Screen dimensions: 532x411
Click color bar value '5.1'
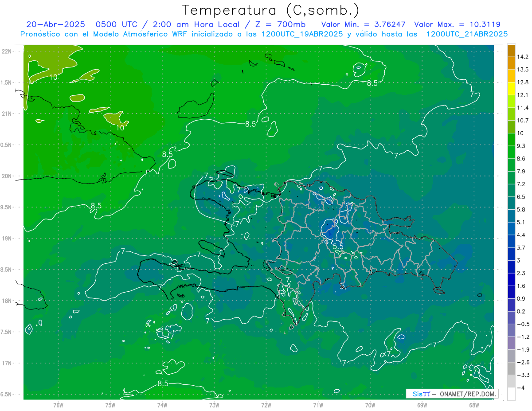tap(521, 222)
